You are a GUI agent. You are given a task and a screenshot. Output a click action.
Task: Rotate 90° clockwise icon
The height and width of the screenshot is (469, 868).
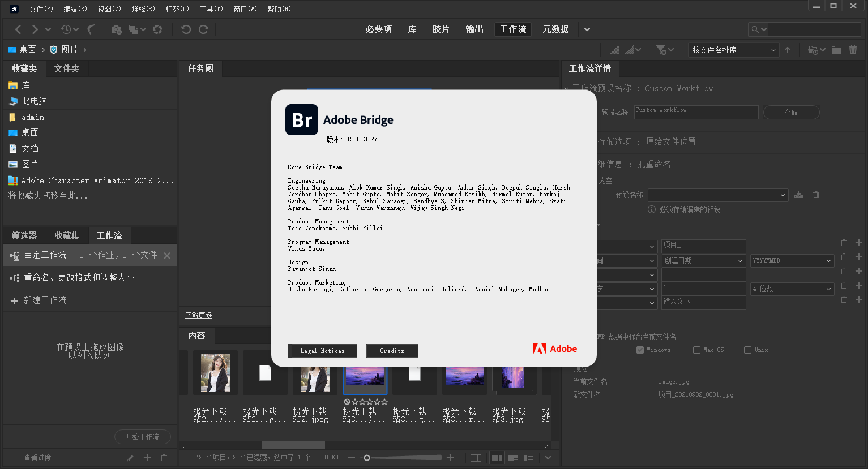click(203, 29)
